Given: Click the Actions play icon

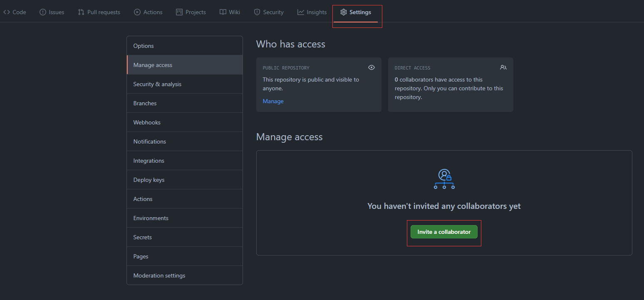Looking at the screenshot, I should [x=137, y=12].
